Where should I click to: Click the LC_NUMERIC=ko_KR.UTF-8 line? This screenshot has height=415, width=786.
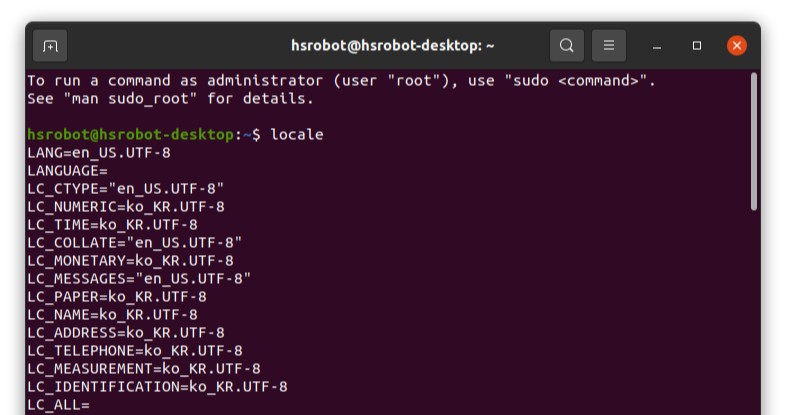(126, 206)
